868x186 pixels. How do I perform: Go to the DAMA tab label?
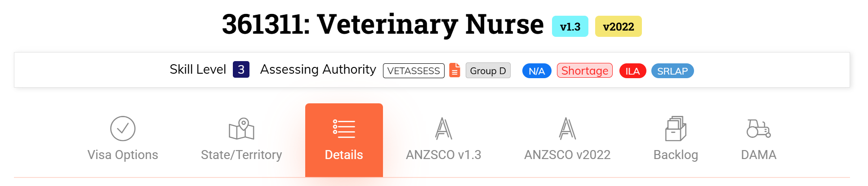[758, 155]
